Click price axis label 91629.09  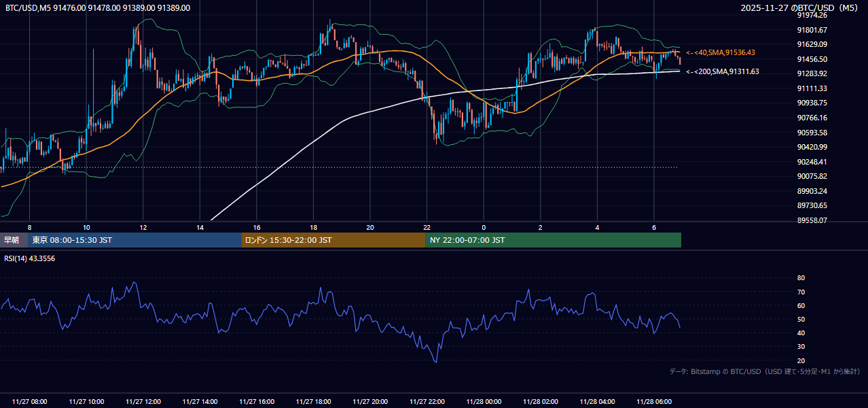tap(812, 44)
